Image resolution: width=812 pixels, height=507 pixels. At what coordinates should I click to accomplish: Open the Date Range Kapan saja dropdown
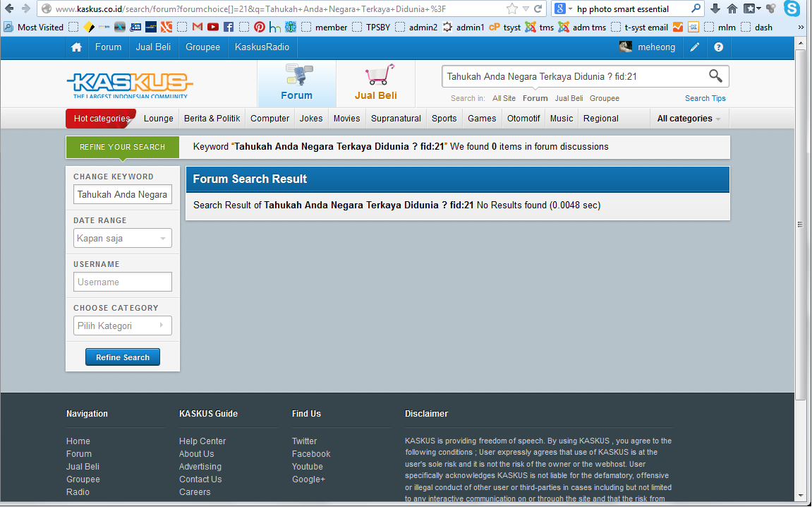[123, 238]
